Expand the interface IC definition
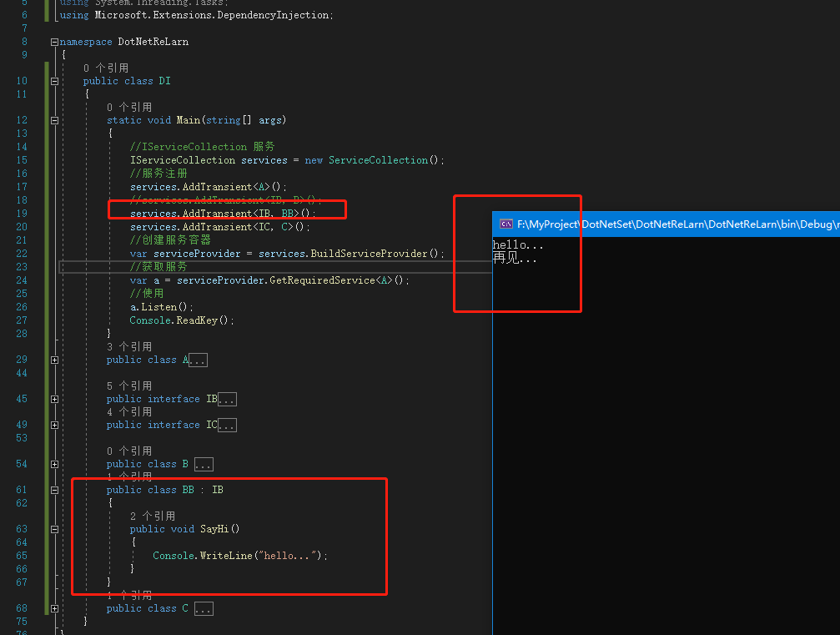This screenshot has height=635, width=840. (x=54, y=425)
